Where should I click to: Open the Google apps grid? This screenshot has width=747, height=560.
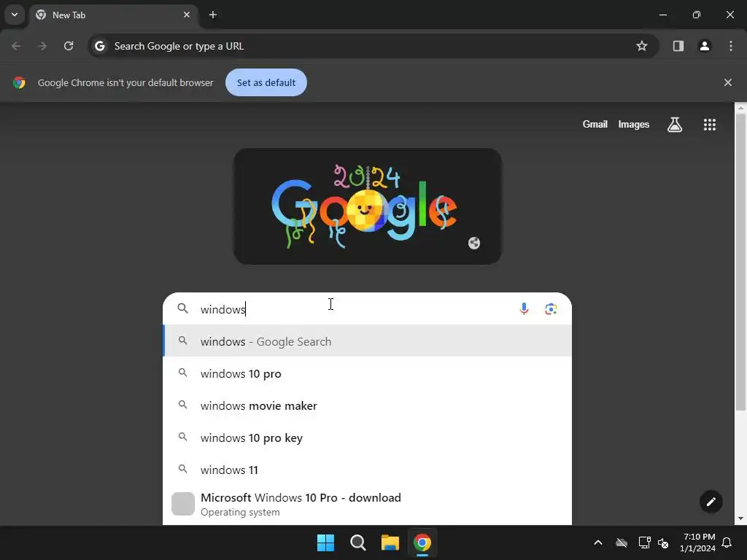click(x=709, y=125)
